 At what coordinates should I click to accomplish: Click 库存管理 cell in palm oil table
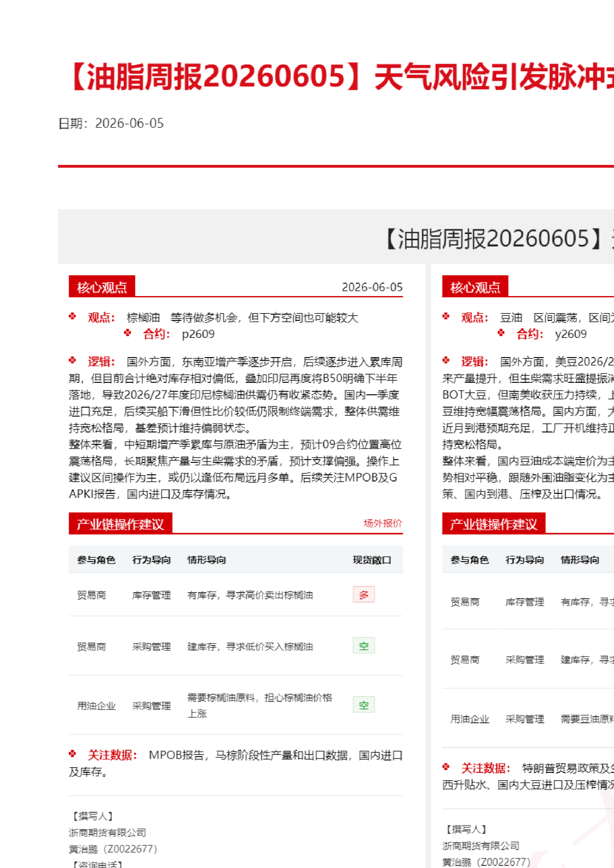151,595
